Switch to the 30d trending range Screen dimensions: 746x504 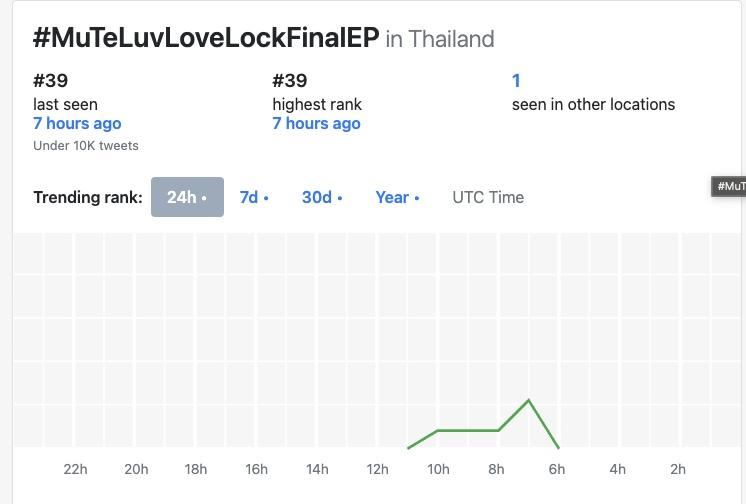click(322, 197)
